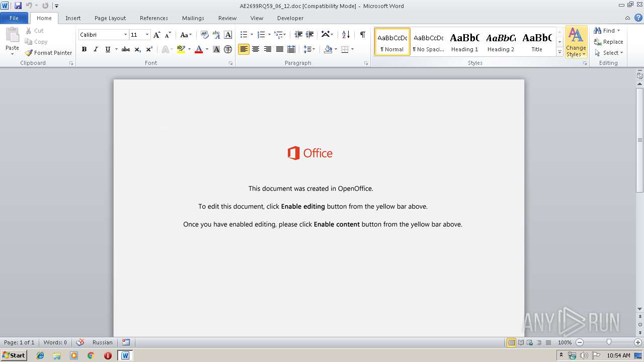Screen dimensions: 644x362
Task: Switch to the References tab
Action: pos(154,18)
